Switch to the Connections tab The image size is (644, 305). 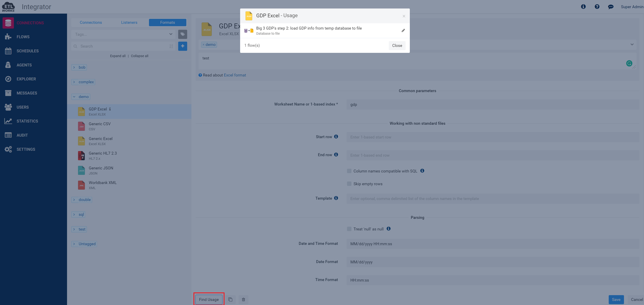pos(91,23)
